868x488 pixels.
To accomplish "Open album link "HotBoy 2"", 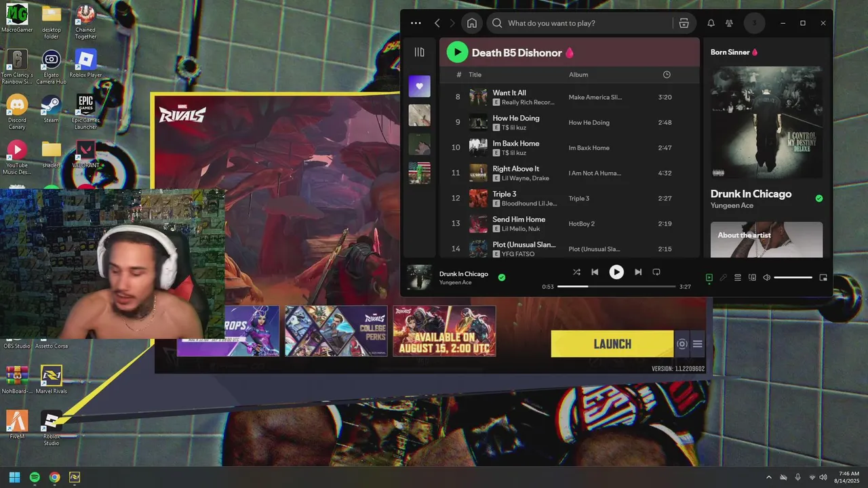I will [x=581, y=224].
